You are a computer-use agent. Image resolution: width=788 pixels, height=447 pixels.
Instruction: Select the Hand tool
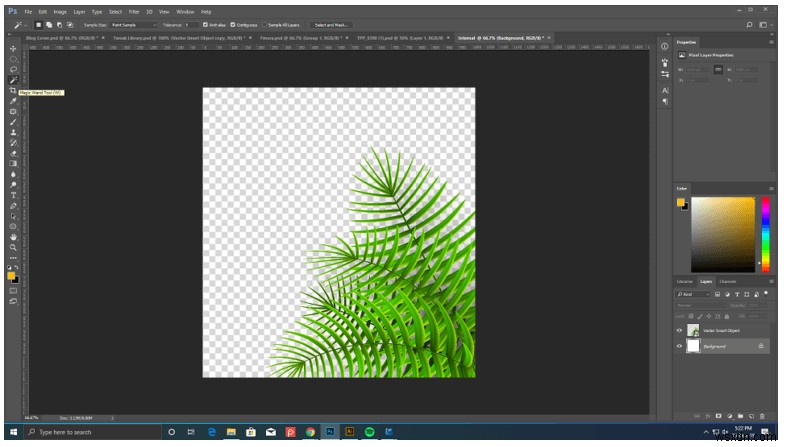13,236
